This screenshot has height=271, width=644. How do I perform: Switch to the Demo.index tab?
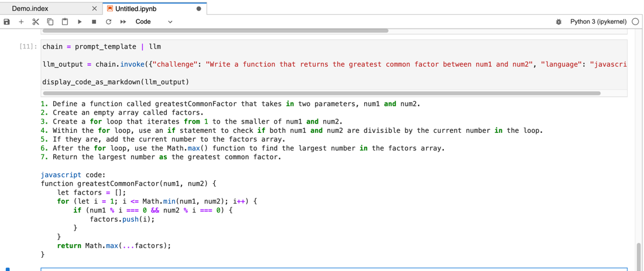30,9
